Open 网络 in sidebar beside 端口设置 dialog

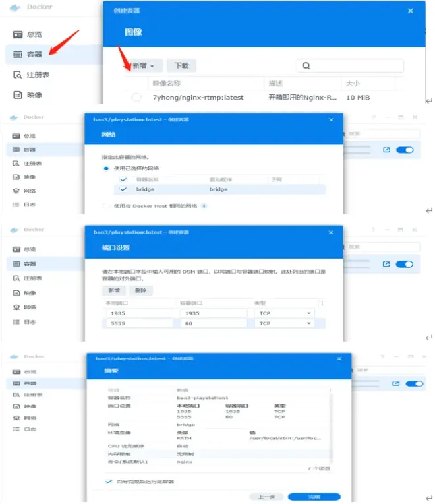tap(24, 307)
